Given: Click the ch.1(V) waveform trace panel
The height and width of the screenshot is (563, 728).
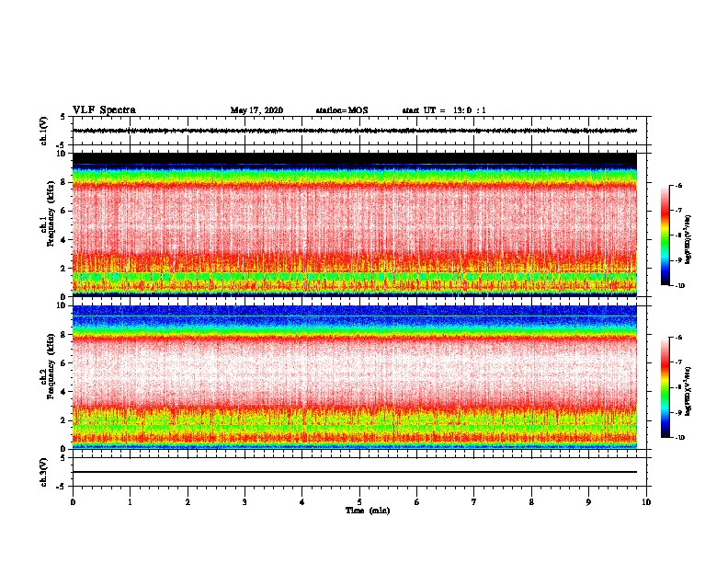Looking at the screenshot, I should [359, 131].
